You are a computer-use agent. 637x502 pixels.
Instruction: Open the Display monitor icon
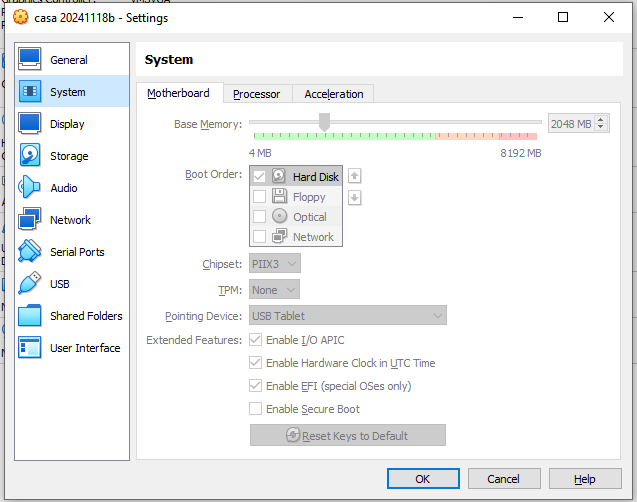tap(29, 123)
